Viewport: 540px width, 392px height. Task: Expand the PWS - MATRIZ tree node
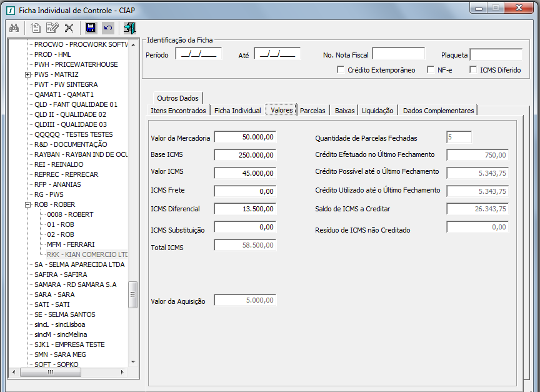[x=27, y=74]
